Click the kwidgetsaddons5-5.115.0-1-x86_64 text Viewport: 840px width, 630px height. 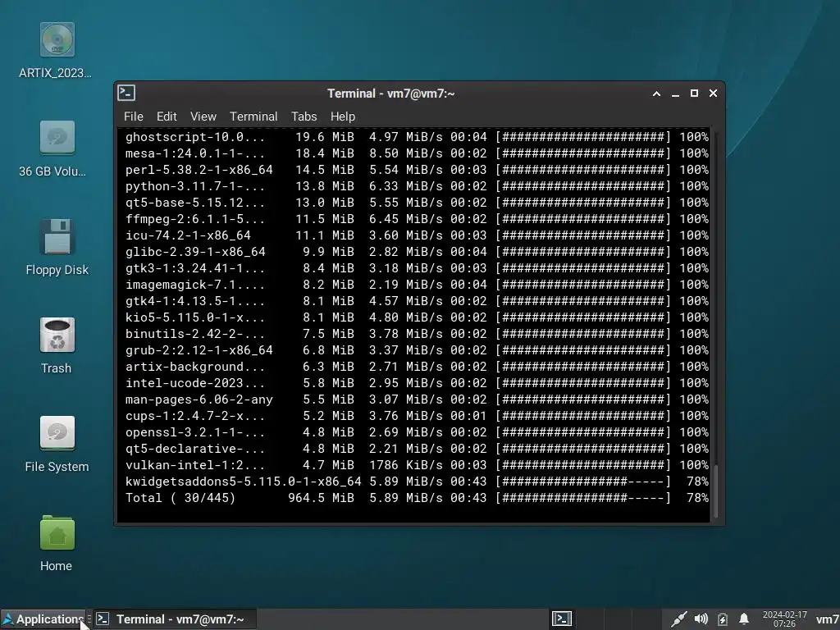point(243,482)
